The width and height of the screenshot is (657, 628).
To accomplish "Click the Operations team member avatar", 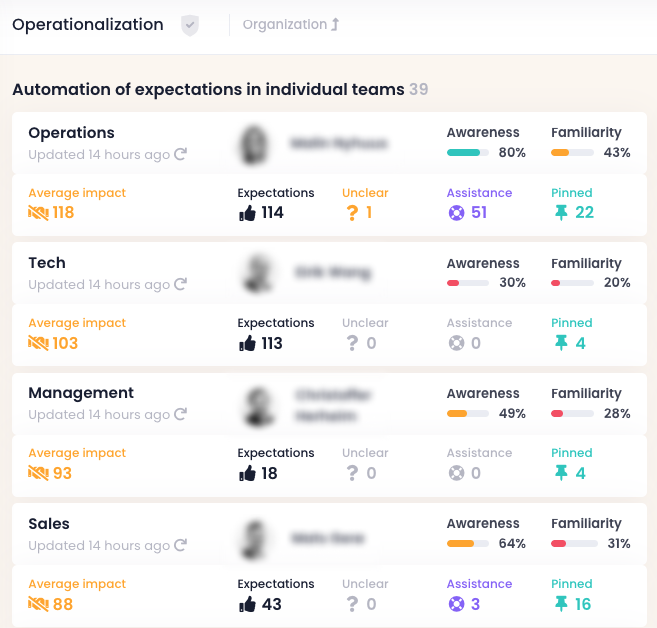I will pos(254,145).
